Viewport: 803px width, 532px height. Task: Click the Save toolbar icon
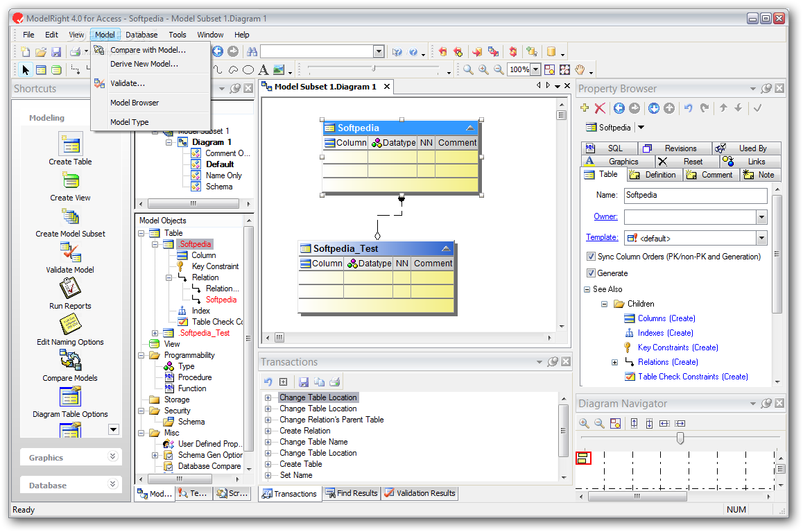click(x=56, y=52)
